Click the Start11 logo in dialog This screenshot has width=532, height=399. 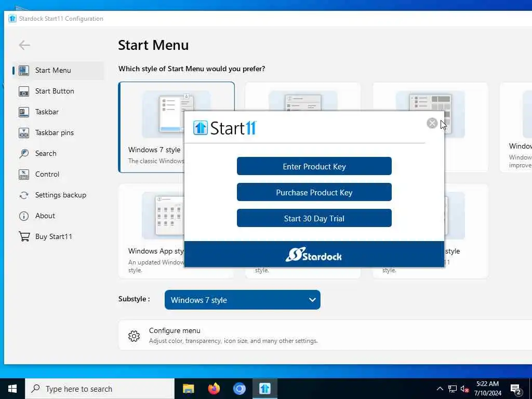[224, 128]
